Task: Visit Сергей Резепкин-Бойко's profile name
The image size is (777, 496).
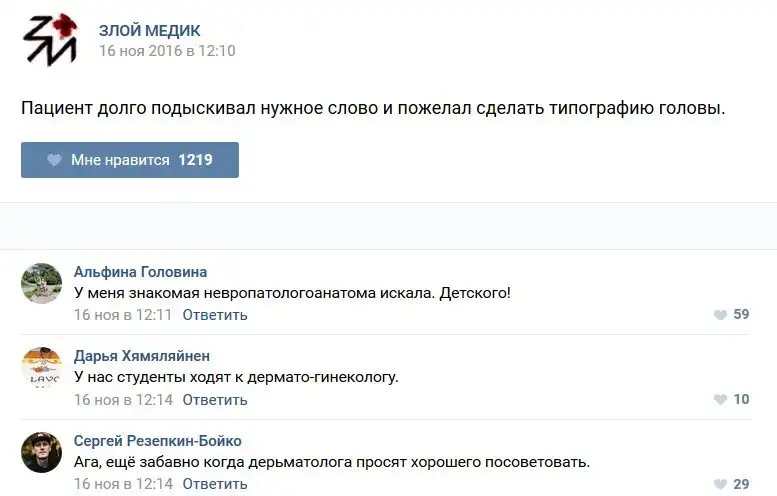Action: pyautogui.click(x=158, y=441)
